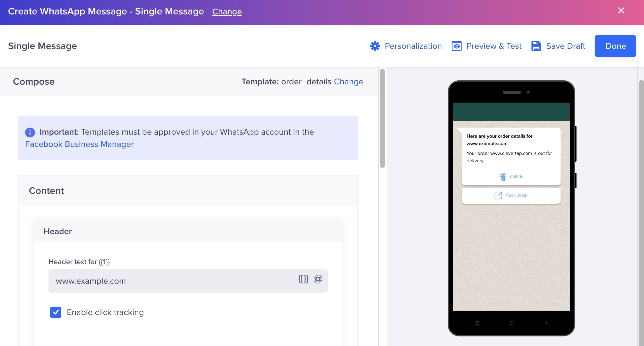
Task: Click the 'Header text for {{1}}' label
Action: coord(79,262)
